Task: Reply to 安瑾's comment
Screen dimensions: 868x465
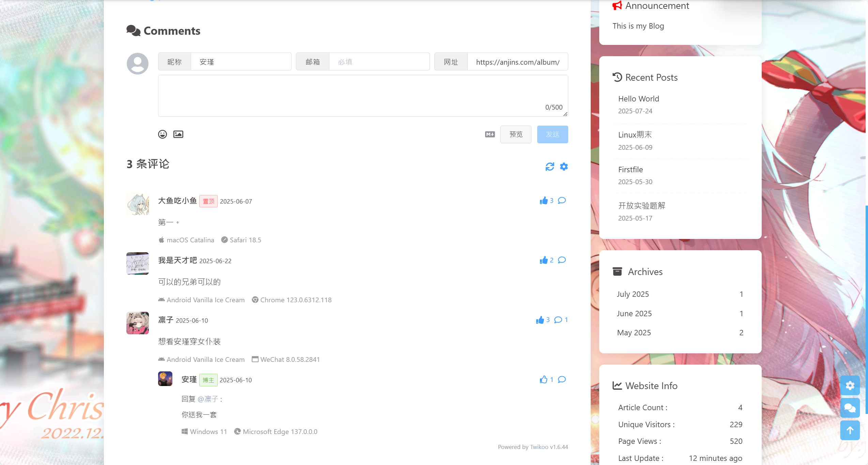Action: (562, 379)
